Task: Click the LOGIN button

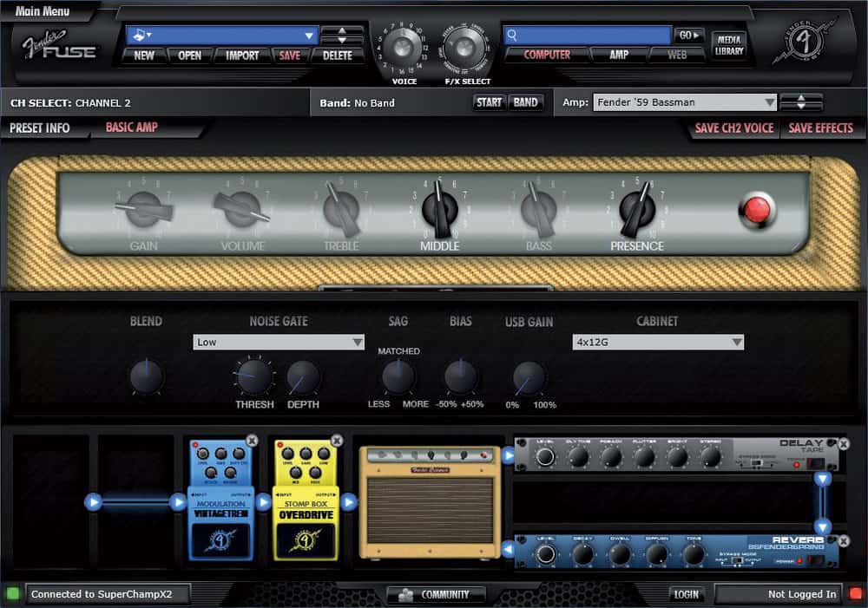Action: [685, 595]
